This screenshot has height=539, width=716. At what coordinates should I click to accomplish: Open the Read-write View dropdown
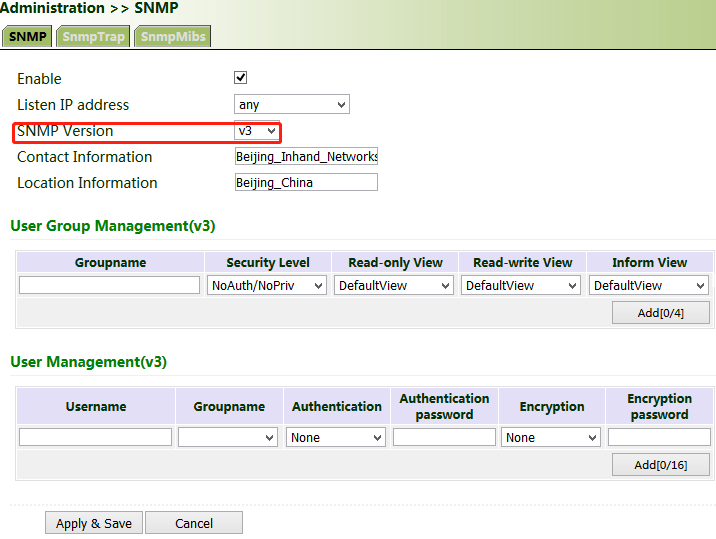click(x=521, y=285)
